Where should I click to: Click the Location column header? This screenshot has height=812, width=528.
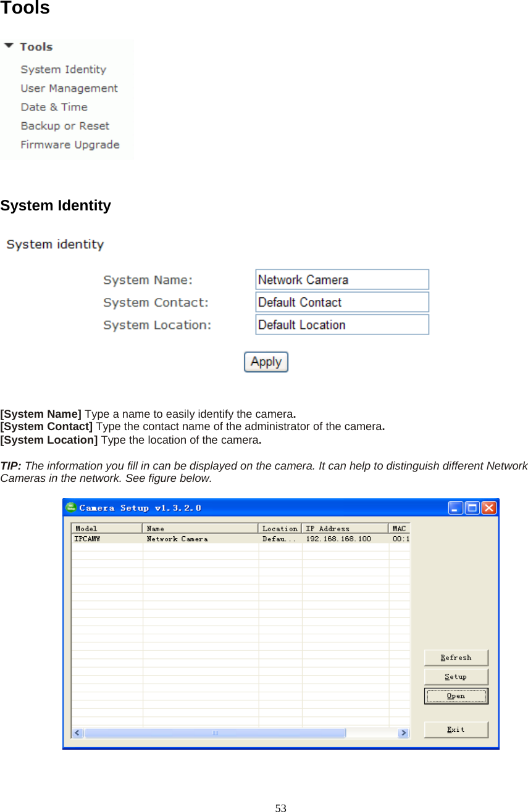(280, 528)
